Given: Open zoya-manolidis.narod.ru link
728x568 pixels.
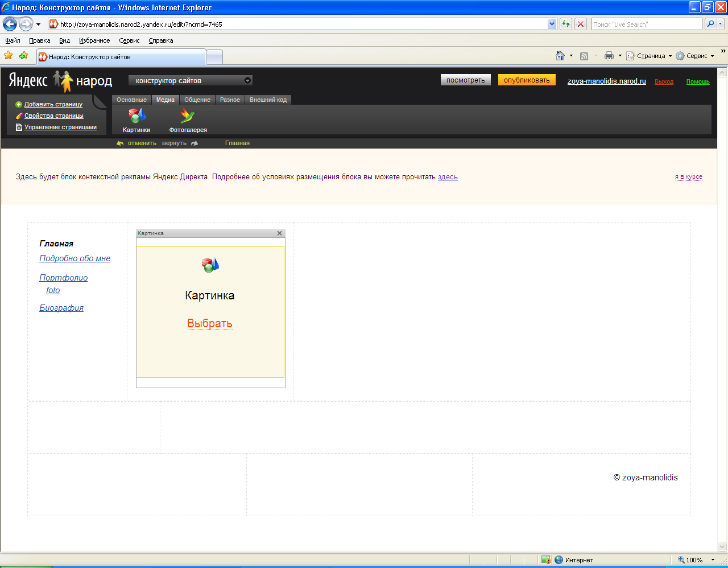Looking at the screenshot, I should coord(606,81).
